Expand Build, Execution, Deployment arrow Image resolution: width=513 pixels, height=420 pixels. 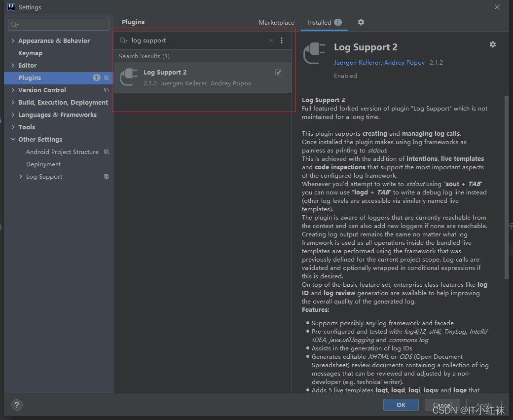(13, 103)
